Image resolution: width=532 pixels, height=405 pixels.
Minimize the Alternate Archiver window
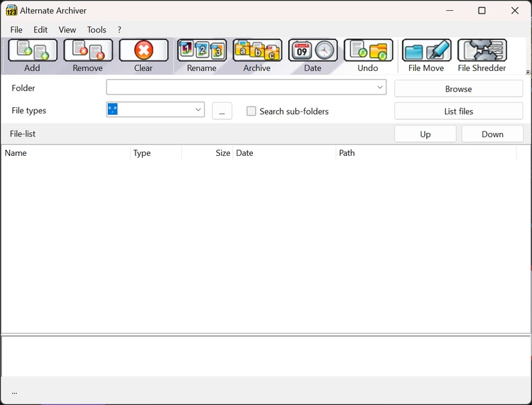[x=450, y=11]
